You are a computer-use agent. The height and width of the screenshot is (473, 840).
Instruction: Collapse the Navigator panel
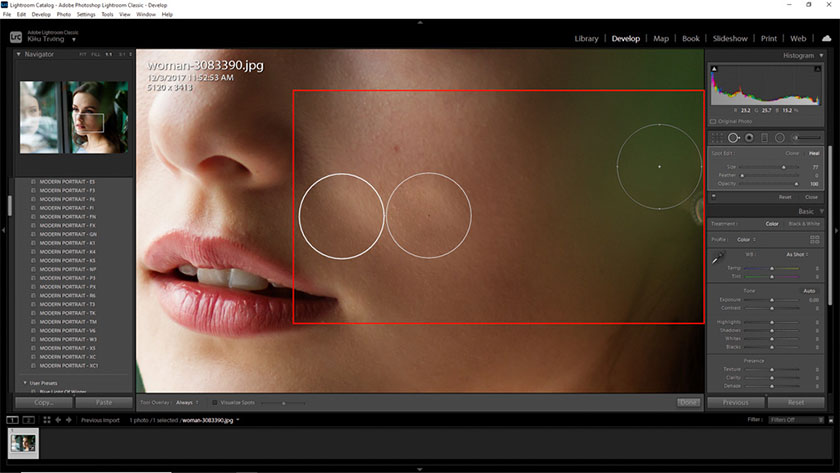tap(18, 54)
